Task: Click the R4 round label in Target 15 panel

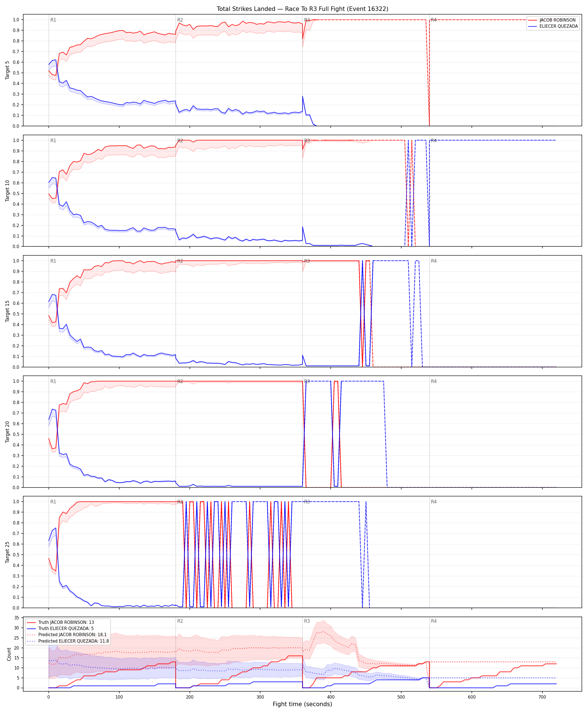Action: click(x=434, y=261)
